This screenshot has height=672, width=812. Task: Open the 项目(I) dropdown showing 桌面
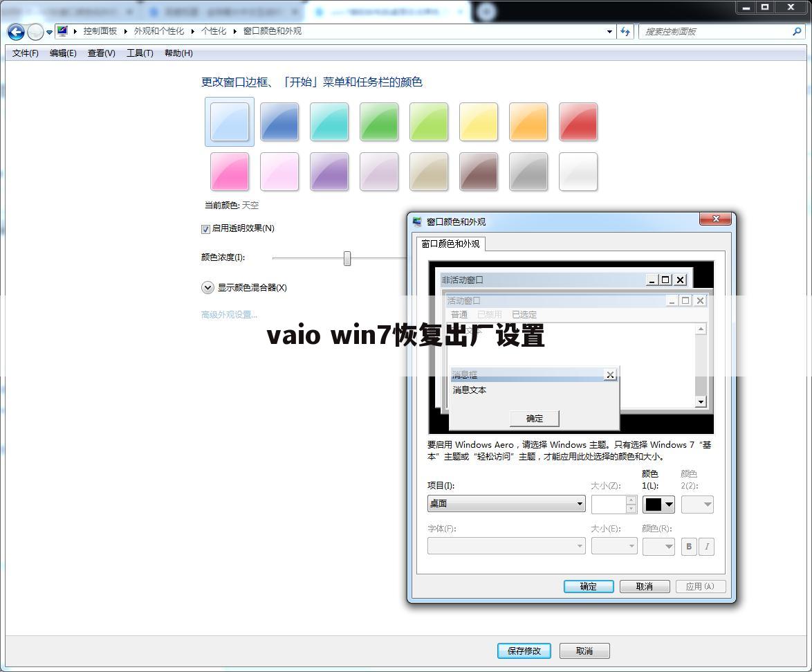[x=506, y=503]
